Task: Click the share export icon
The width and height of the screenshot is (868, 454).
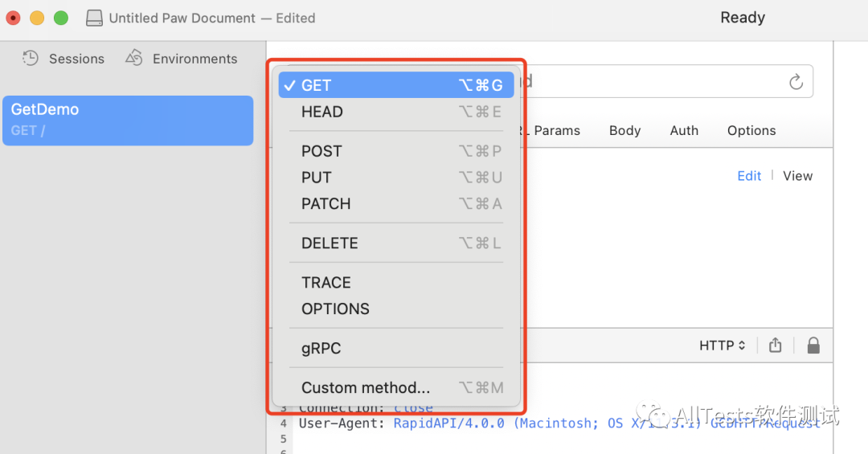Action: (x=775, y=346)
